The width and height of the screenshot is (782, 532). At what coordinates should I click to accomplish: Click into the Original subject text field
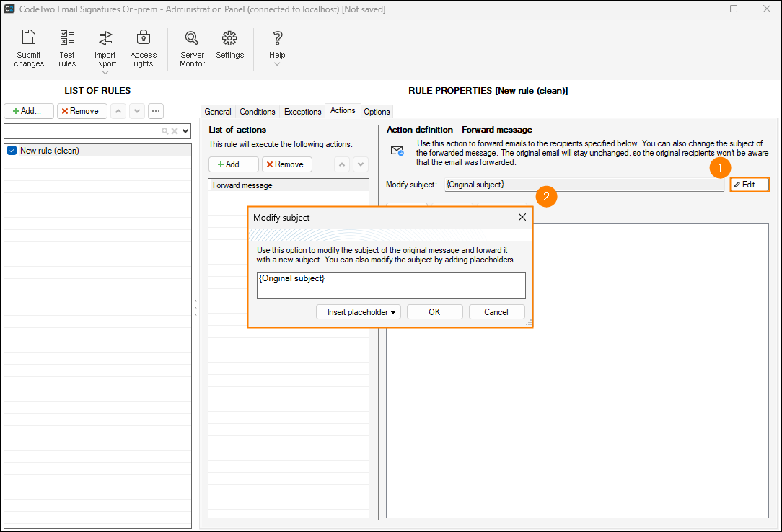coord(390,285)
